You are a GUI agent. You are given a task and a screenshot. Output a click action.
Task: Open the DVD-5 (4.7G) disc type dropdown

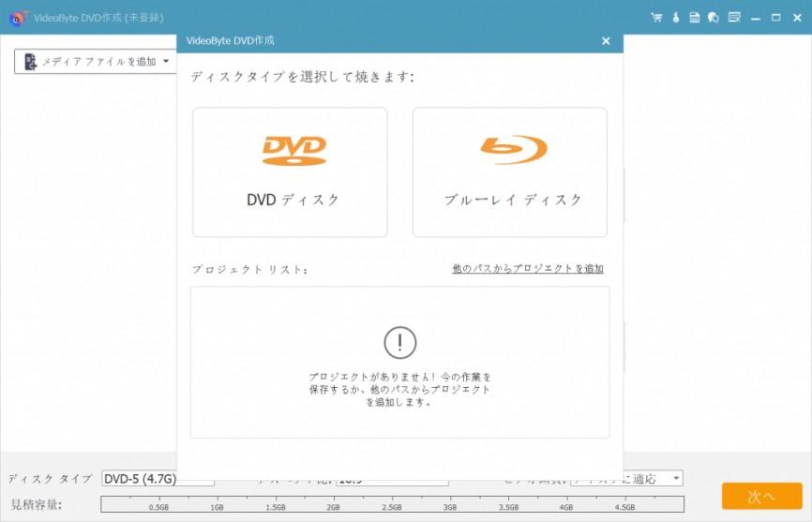pos(158,479)
